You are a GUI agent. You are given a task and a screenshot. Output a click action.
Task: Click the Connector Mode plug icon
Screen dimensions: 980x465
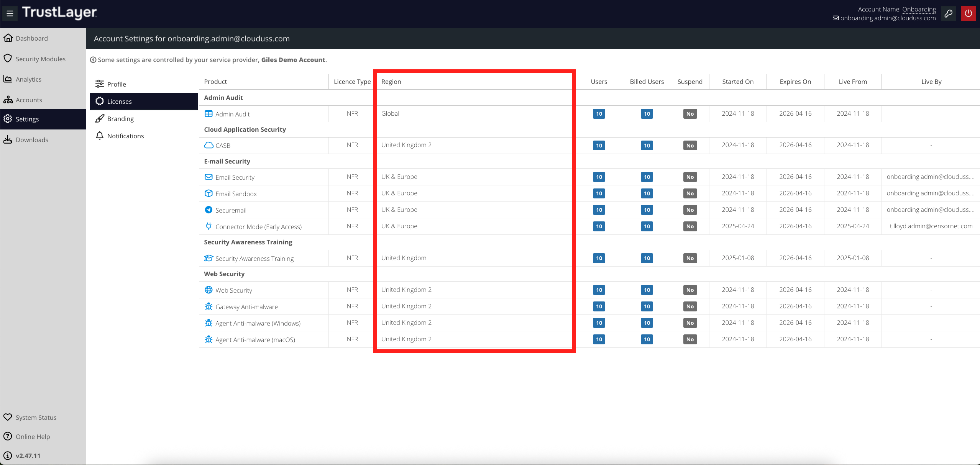(x=208, y=226)
